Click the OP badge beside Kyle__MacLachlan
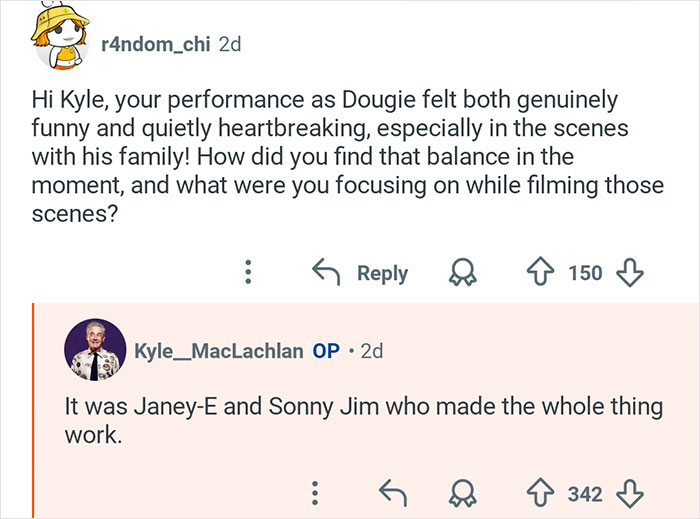 pos(326,351)
